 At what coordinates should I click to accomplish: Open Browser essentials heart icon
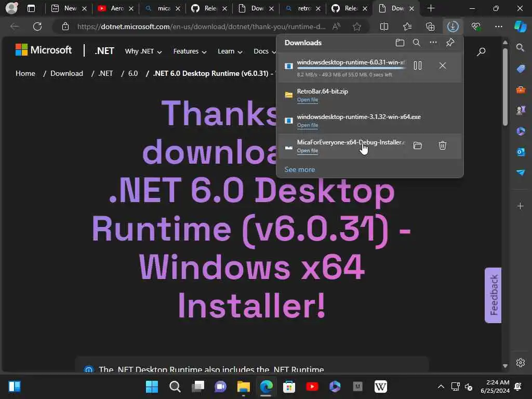(476, 26)
